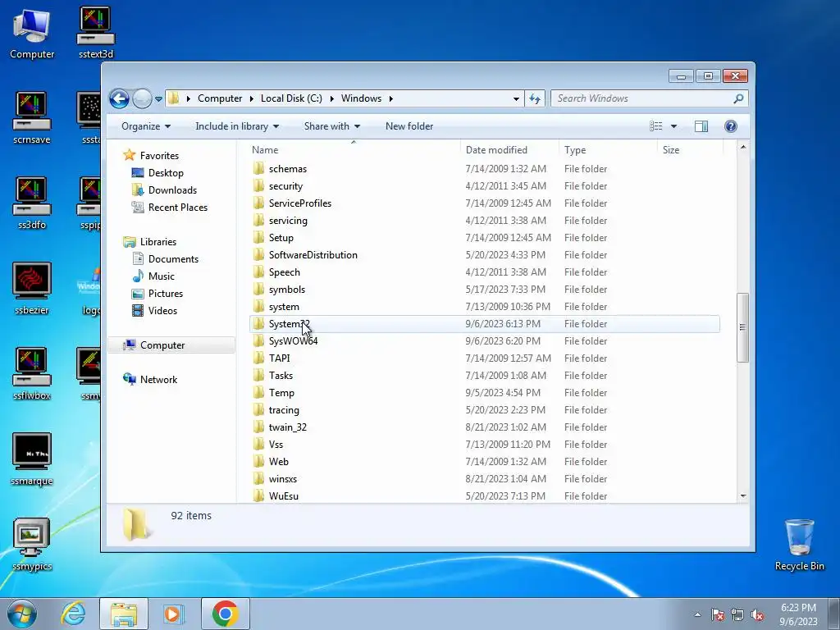Sort by the Date modified column header
The height and width of the screenshot is (630, 840).
pos(509,150)
